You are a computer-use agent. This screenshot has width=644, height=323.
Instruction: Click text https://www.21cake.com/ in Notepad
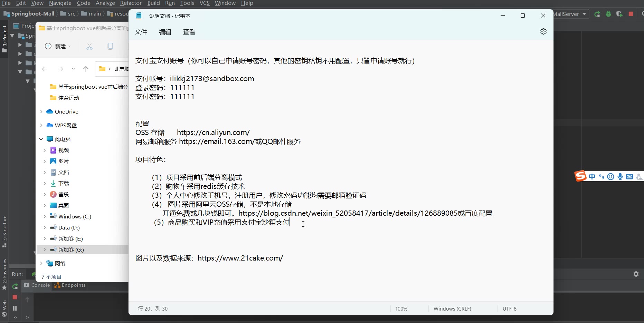240,258
